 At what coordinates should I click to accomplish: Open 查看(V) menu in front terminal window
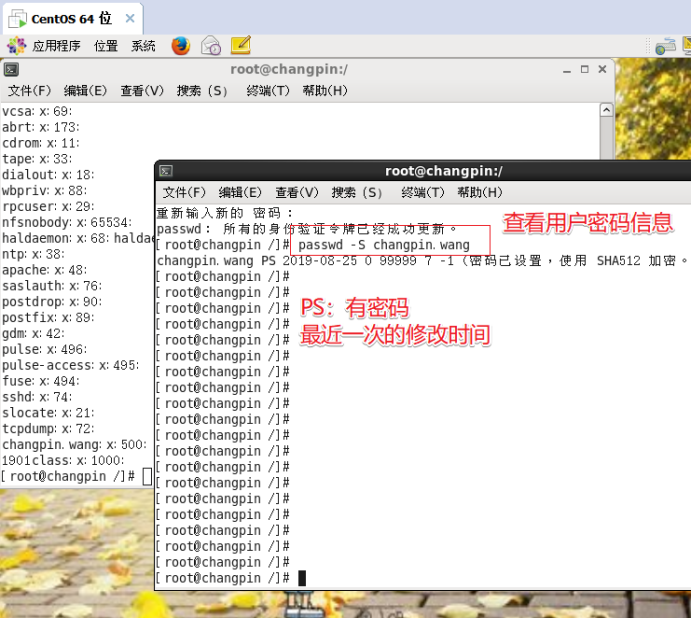coord(297,192)
